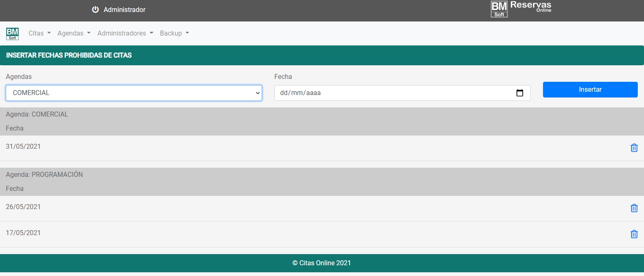Open the calendar picker in Fecha field
Screen dimensions: 644x276
[x=520, y=93]
